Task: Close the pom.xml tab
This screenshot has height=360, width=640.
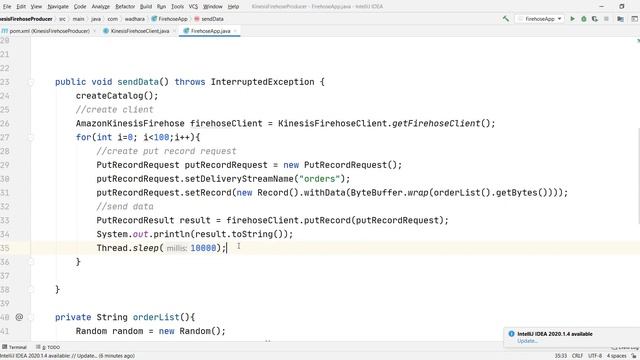Action: point(94,31)
